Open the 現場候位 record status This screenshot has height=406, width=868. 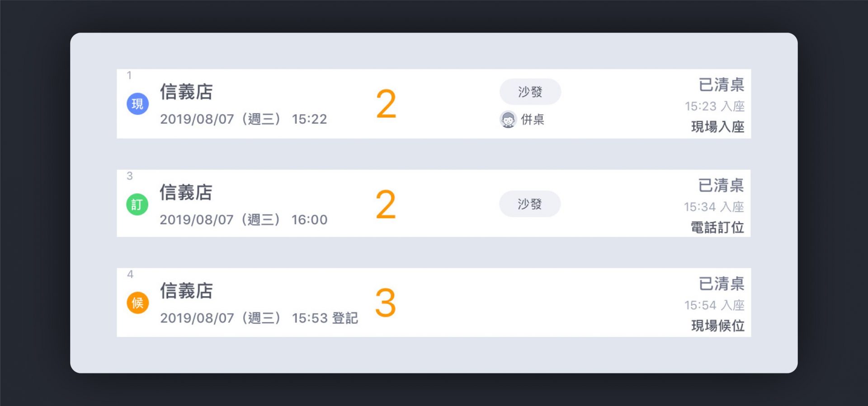717,326
